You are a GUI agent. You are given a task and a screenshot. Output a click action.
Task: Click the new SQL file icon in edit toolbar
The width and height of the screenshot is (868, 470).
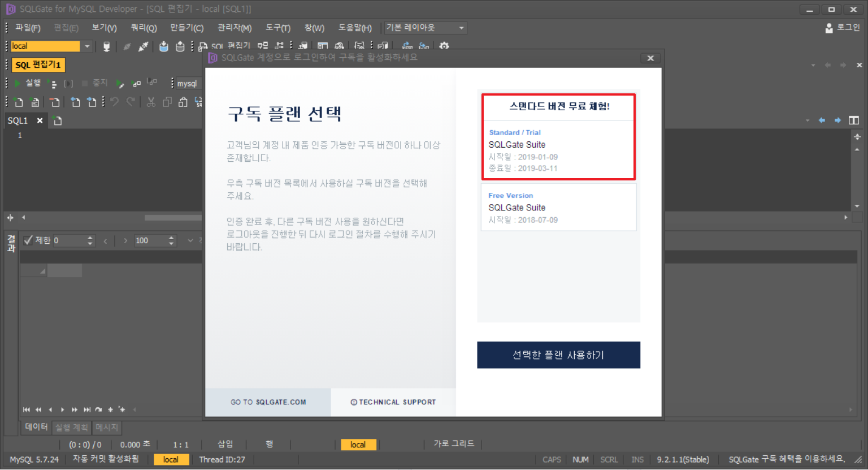(x=19, y=102)
